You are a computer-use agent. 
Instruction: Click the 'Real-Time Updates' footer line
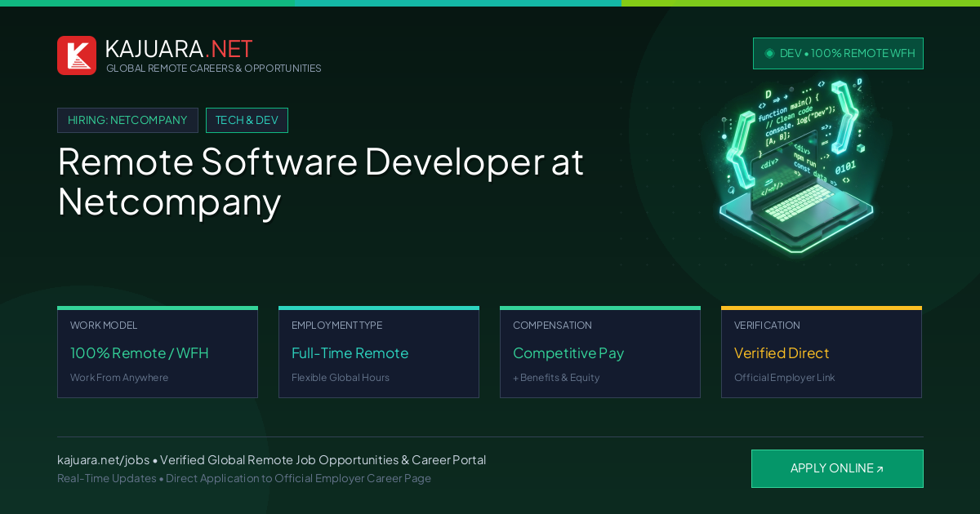(244, 478)
